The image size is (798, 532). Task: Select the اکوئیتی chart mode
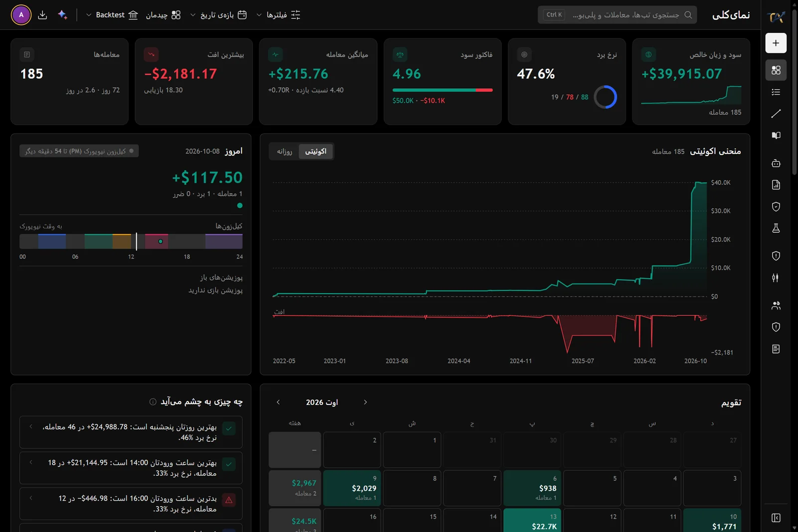(316, 152)
